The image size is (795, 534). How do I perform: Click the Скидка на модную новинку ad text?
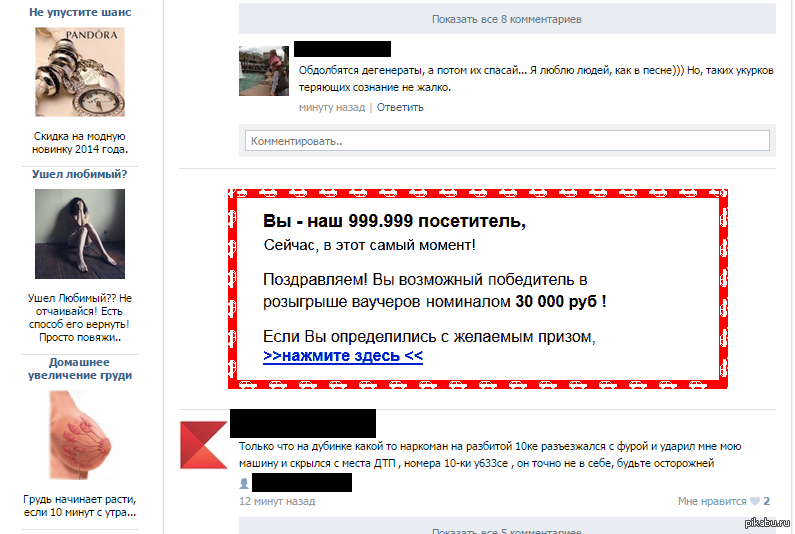coord(80,143)
